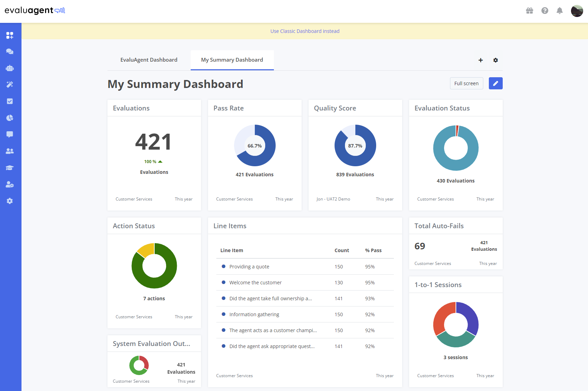Click Jon - UAT2 Demo label
The height and width of the screenshot is (391, 588).
pyautogui.click(x=333, y=199)
